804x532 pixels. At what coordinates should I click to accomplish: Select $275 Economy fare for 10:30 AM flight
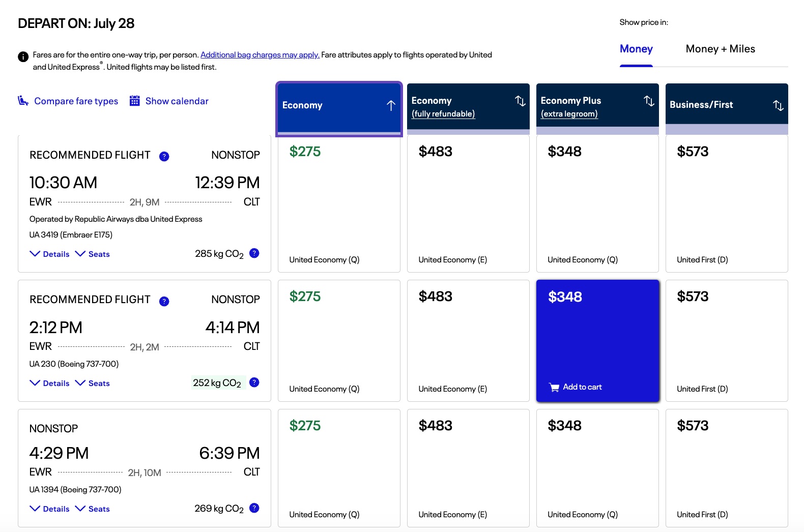coord(339,203)
